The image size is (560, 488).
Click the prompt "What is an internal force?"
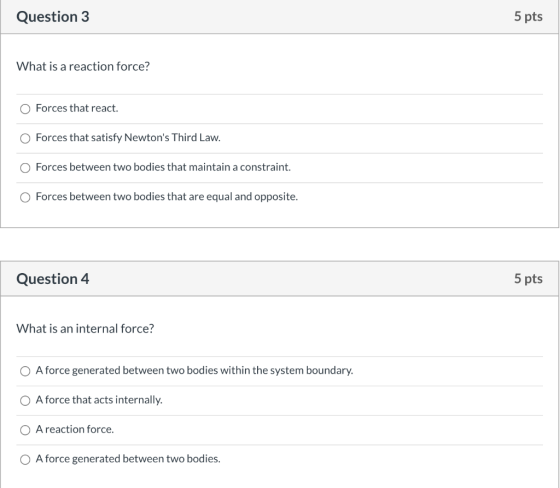(85, 329)
